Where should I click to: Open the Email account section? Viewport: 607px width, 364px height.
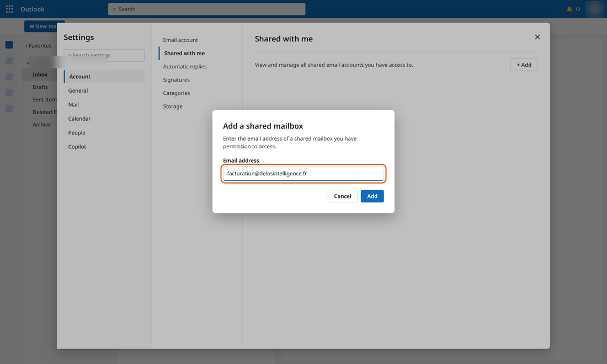pyautogui.click(x=180, y=40)
